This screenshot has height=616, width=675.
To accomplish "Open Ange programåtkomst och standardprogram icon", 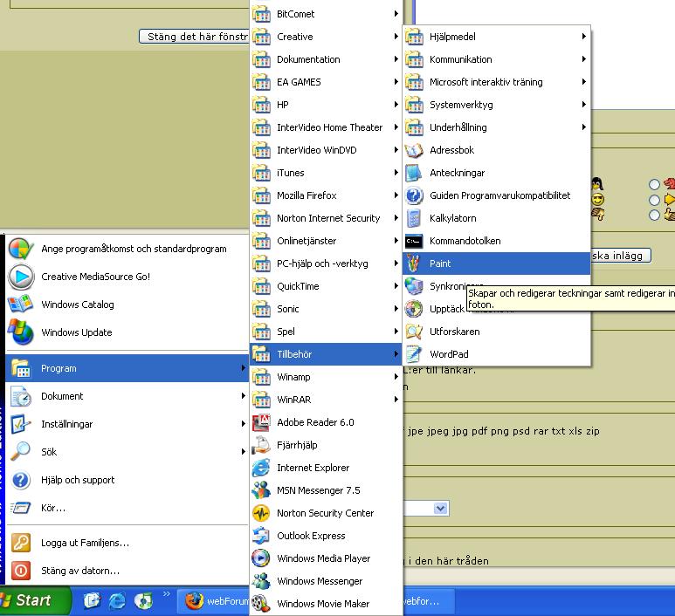I will [x=20, y=249].
